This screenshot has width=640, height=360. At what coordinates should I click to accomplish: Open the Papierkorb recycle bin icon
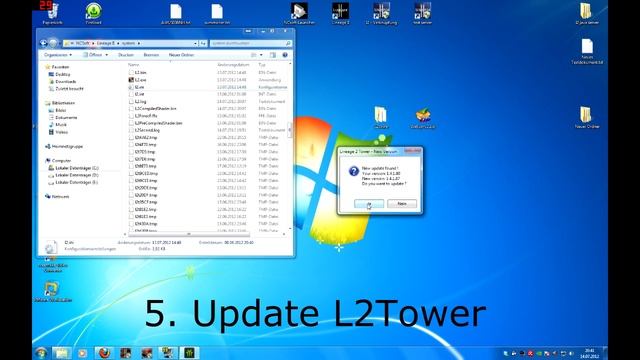(x=52, y=13)
